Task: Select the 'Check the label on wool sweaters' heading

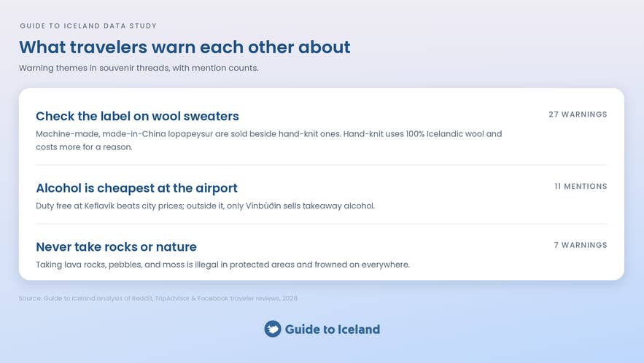Action: coord(137,116)
